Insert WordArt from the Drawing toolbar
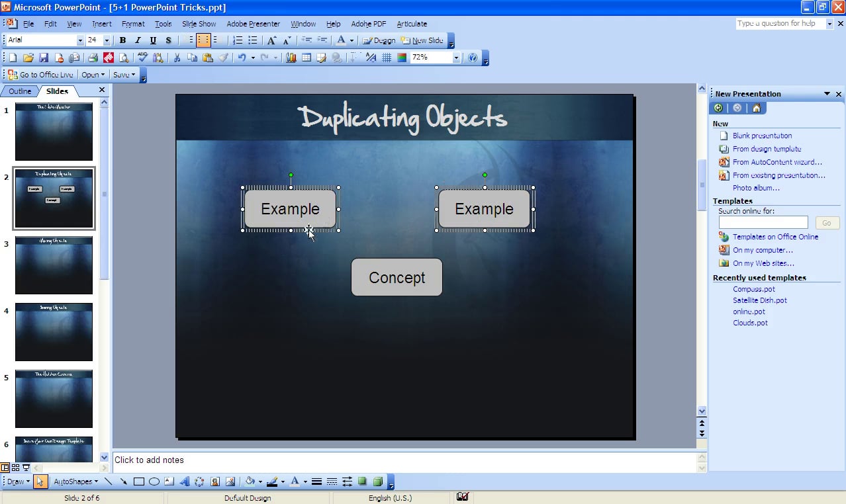 (185, 482)
